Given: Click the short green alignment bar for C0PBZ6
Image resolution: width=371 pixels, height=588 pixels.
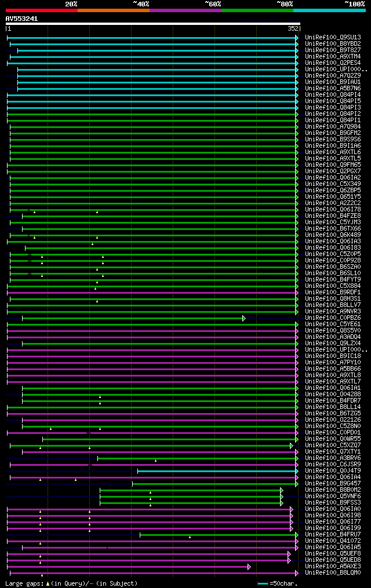Looking at the screenshot, I should point(134,319).
